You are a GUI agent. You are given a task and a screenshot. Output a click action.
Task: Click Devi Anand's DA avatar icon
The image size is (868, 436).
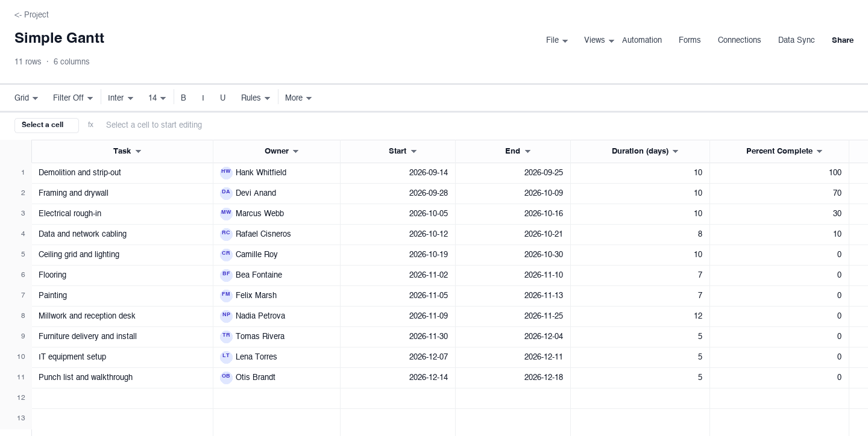click(226, 193)
